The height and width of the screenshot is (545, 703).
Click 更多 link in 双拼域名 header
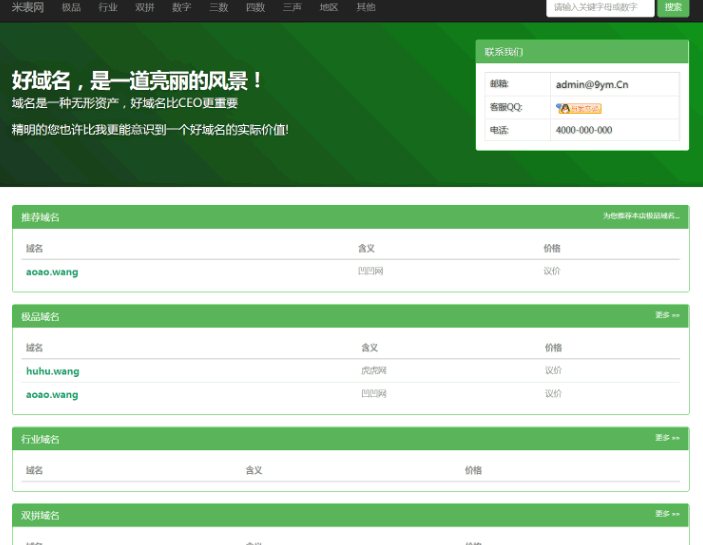[667, 514]
